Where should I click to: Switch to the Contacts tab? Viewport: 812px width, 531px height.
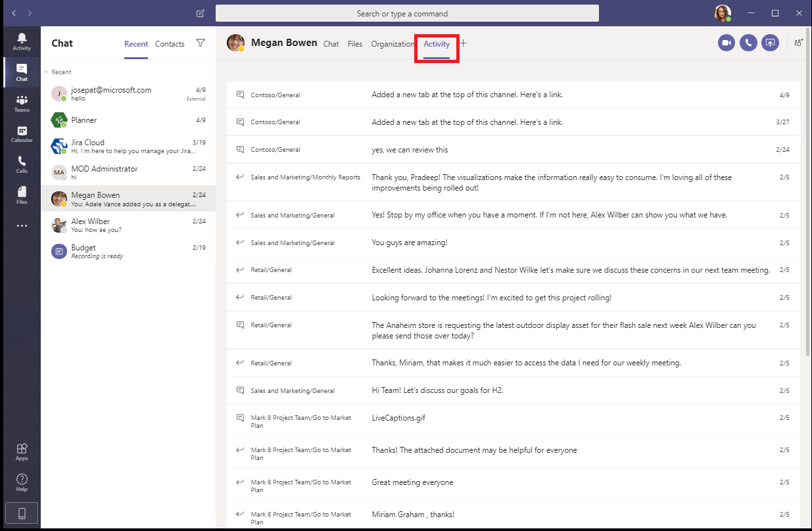click(x=170, y=44)
